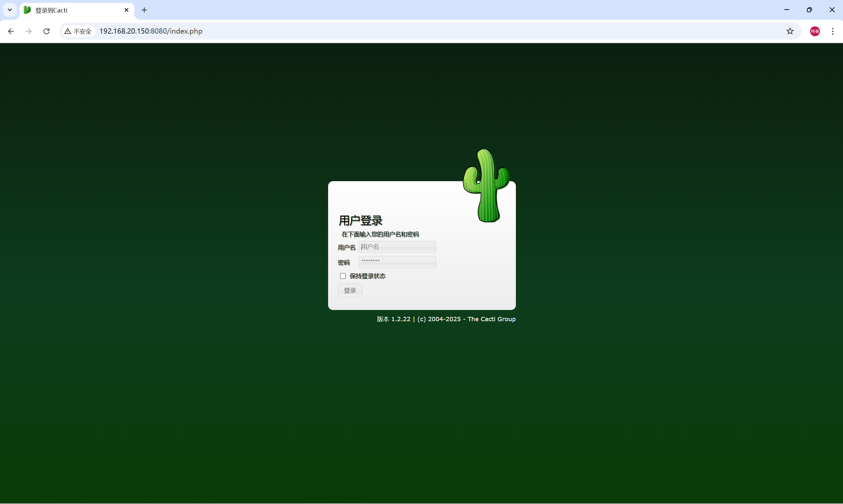Viewport: 843px width, 504px height.
Task: Click the 登录 button
Action: (350, 291)
